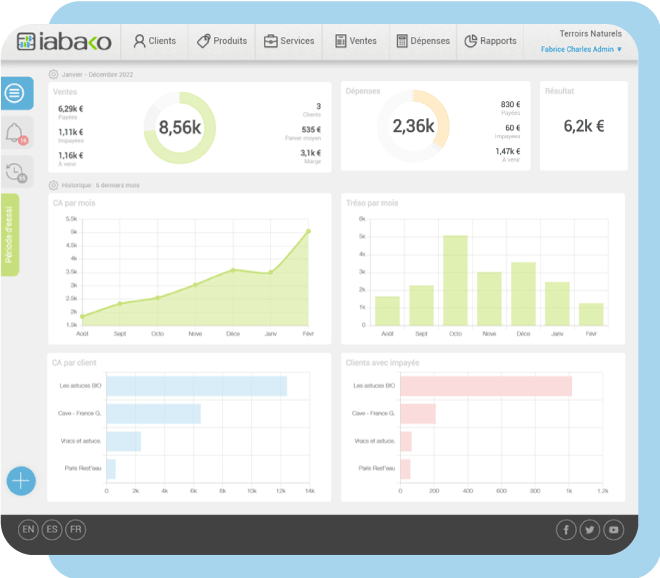Open the sidebar hamburger menu
Image resolution: width=660 pixels, height=578 pixels.
pyautogui.click(x=15, y=93)
